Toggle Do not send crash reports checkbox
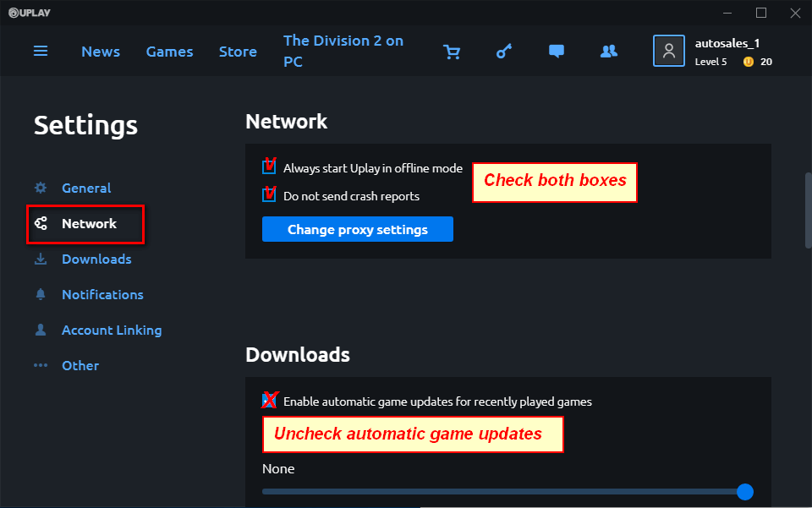The width and height of the screenshot is (812, 508). click(x=269, y=196)
